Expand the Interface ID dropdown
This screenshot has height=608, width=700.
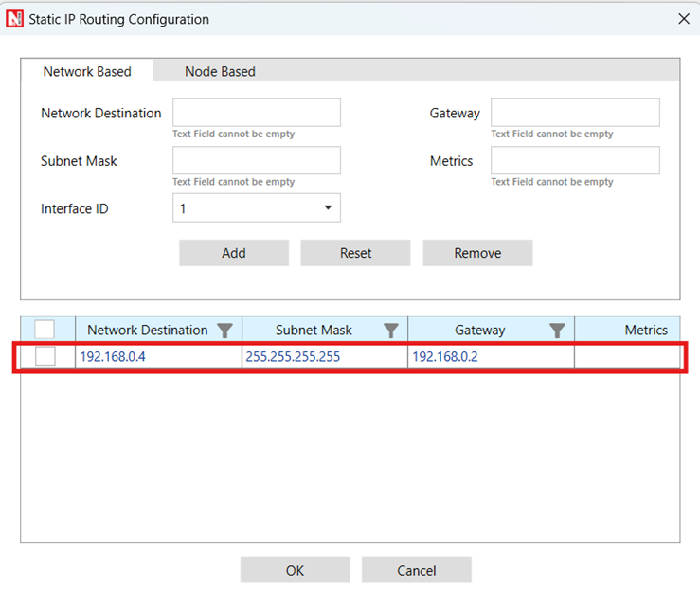point(328,208)
